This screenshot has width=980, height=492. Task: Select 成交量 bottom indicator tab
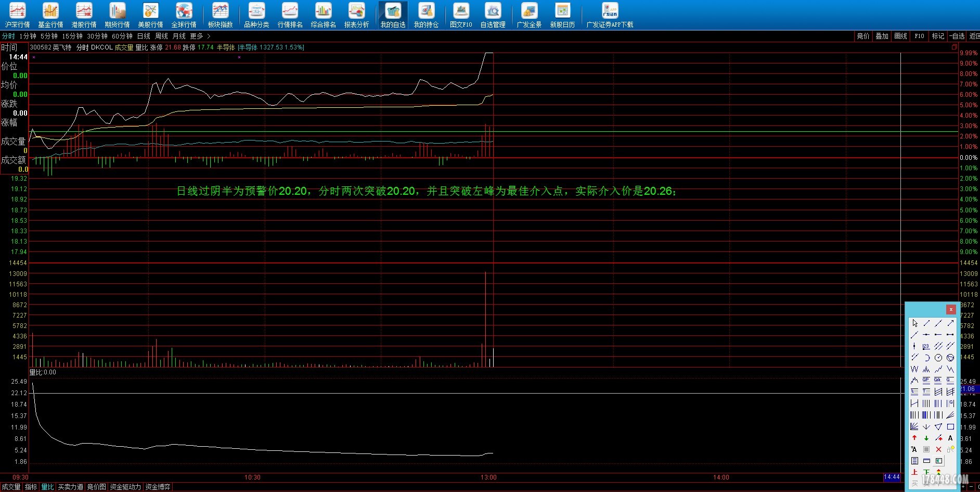[x=11, y=487]
